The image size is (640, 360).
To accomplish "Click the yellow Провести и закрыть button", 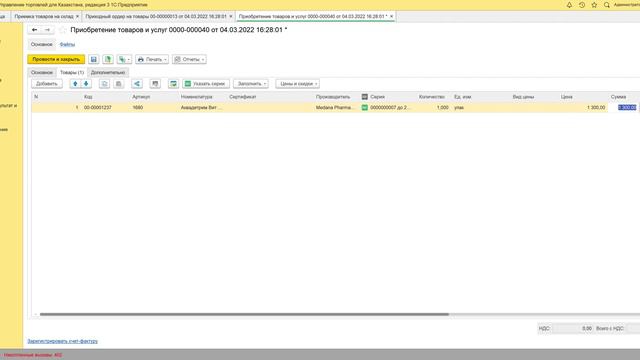I will coord(56,59).
